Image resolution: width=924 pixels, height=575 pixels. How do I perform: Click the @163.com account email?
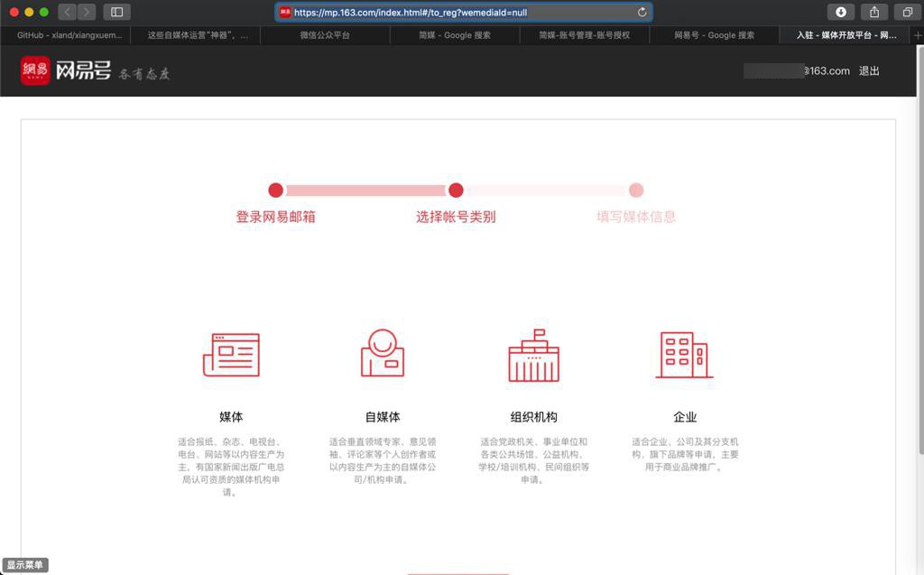pos(797,70)
